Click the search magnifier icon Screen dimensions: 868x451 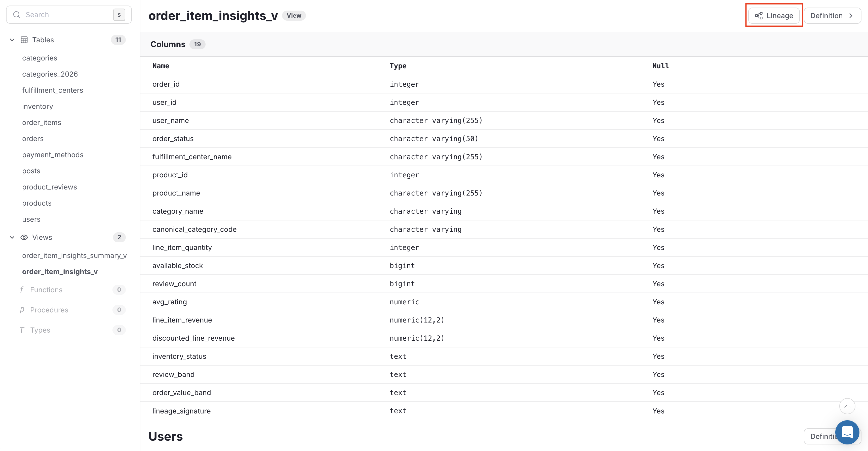point(17,15)
